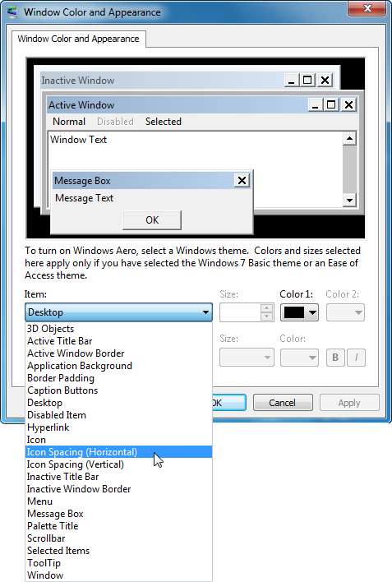Click preview Active Window title bar
The image size is (392, 582).
[178, 105]
